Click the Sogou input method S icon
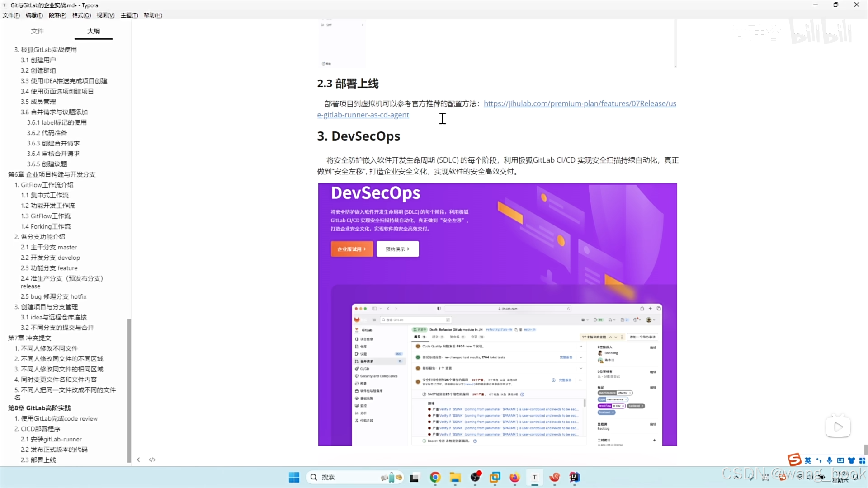The height and width of the screenshot is (488, 868). 794,460
